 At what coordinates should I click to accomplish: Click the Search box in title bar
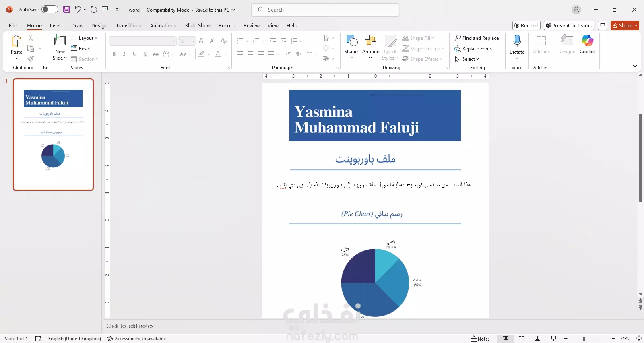coord(325,10)
